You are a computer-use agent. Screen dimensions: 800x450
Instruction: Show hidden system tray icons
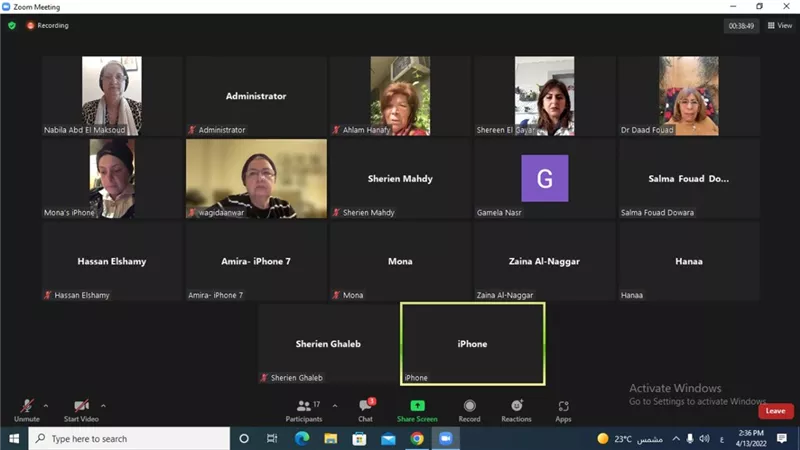coord(676,439)
